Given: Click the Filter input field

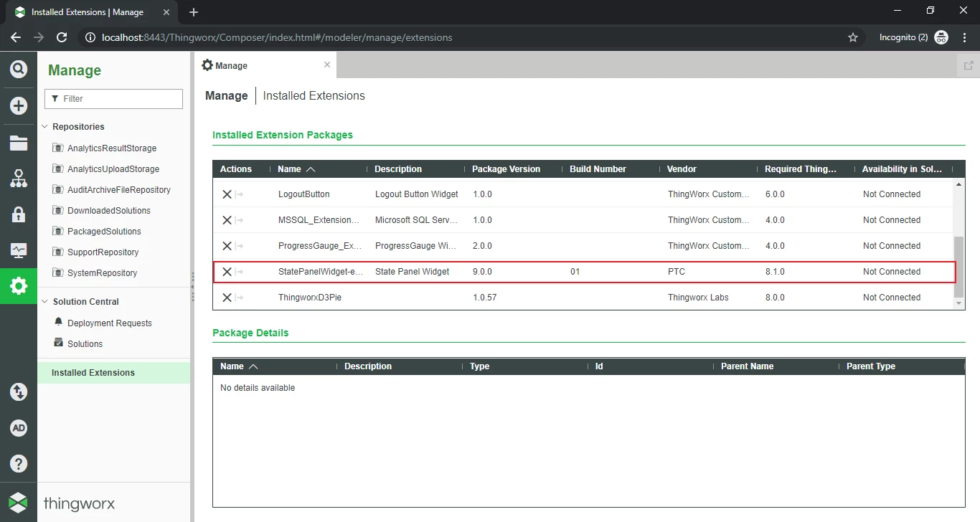Looking at the screenshot, I should [x=113, y=99].
